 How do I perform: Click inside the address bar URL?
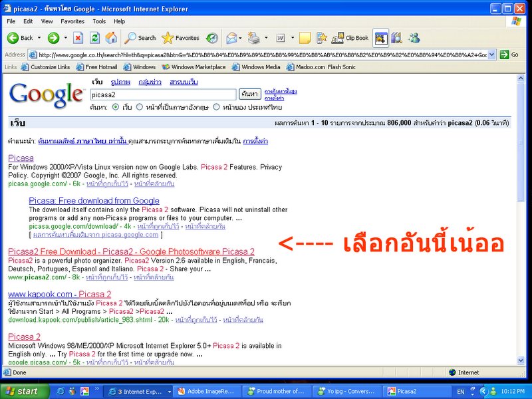(x=262, y=55)
